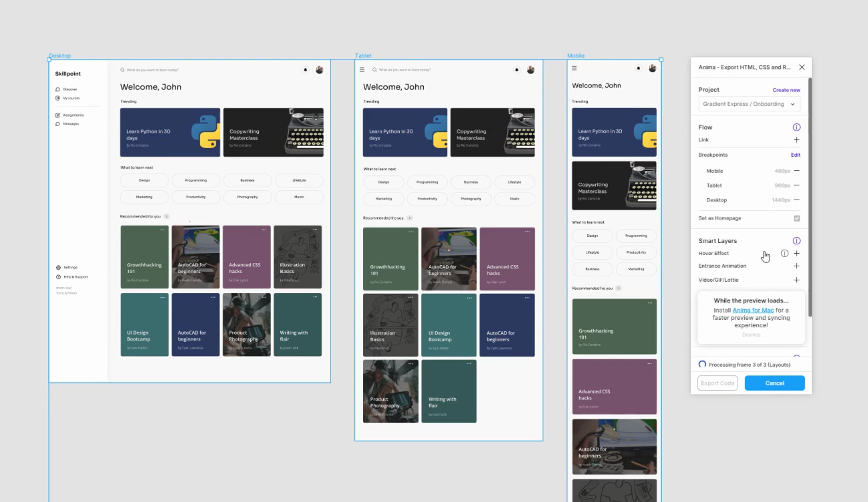Open Smart Layers info icon
This screenshot has width=868, height=502.
tap(796, 241)
